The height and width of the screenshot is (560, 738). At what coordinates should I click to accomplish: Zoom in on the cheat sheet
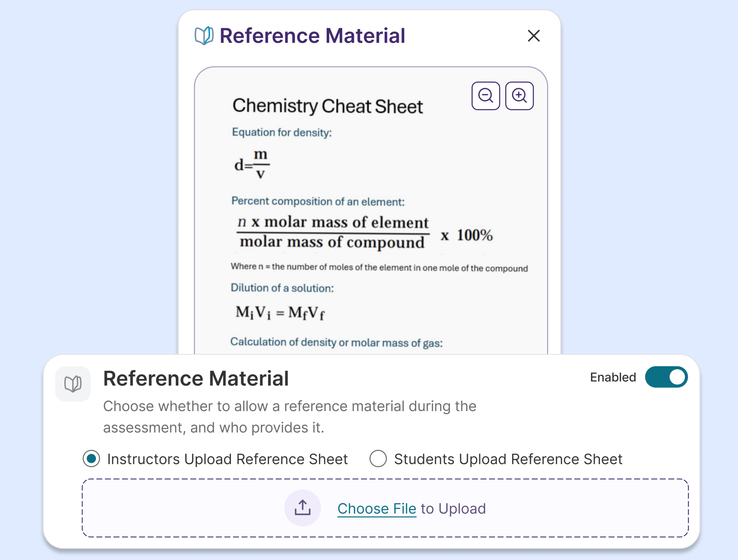click(519, 96)
